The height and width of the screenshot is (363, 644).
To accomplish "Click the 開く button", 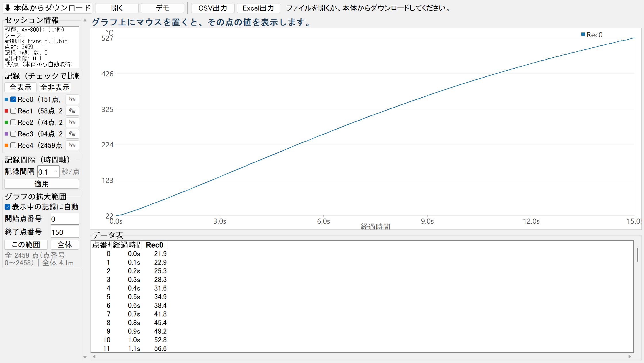I will coord(117,8).
